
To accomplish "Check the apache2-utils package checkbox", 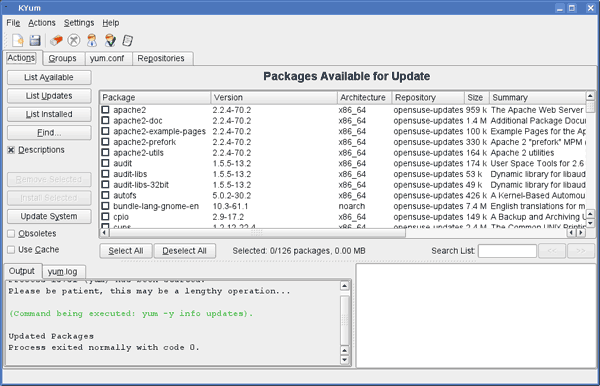I will [105, 153].
